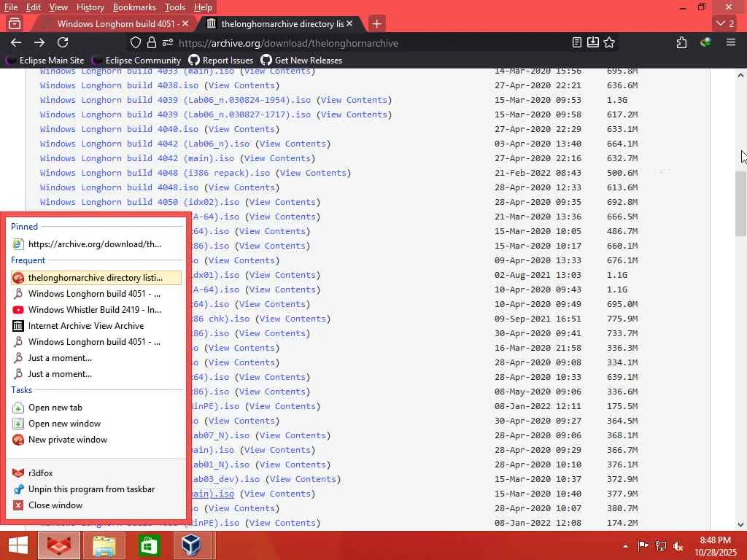This screenshot has width=747, height=560.
Task: Open Eclipse Community bookmark
Action: pos(136,61)
